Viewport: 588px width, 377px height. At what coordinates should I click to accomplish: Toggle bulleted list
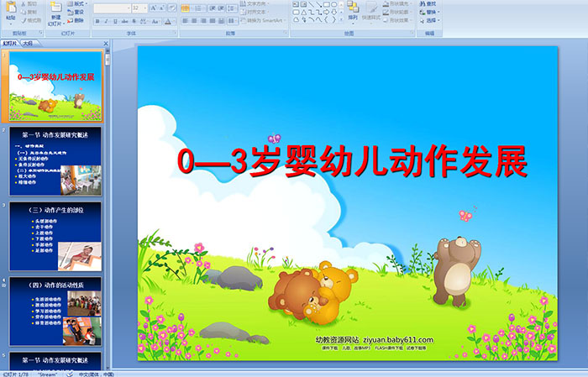186,8
